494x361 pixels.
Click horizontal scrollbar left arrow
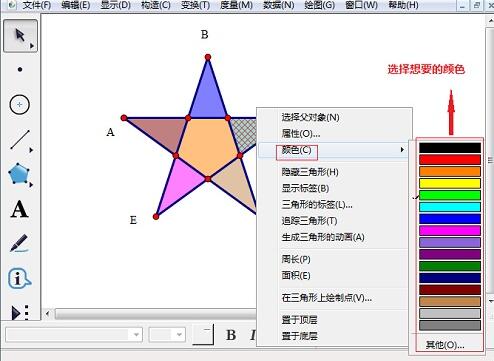[48, 314]
